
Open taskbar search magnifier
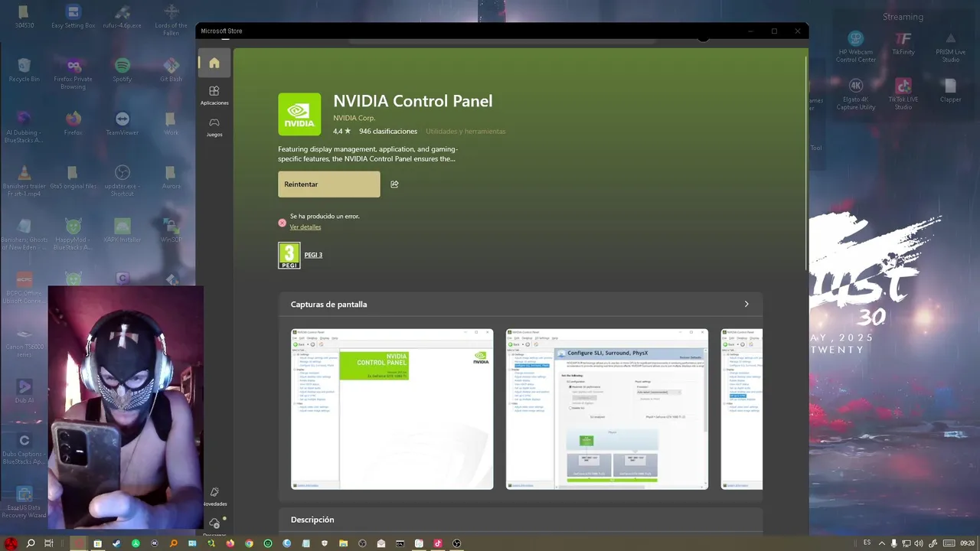point(31,543)
